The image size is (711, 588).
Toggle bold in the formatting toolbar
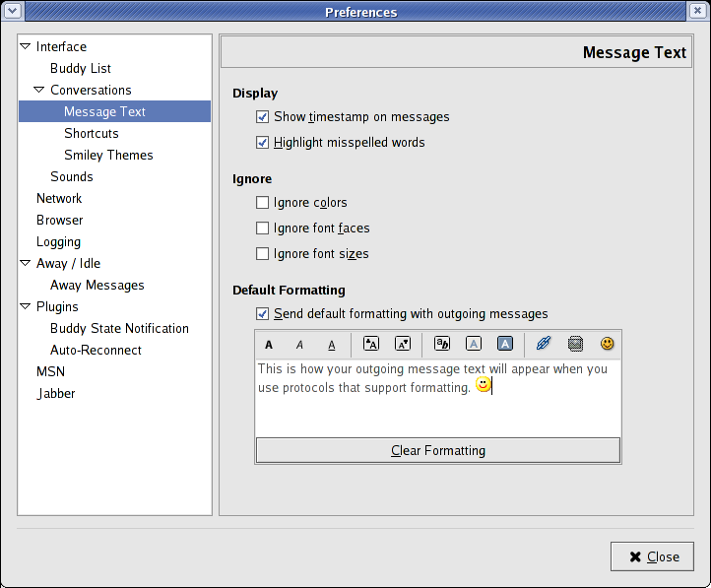[269, 345]
